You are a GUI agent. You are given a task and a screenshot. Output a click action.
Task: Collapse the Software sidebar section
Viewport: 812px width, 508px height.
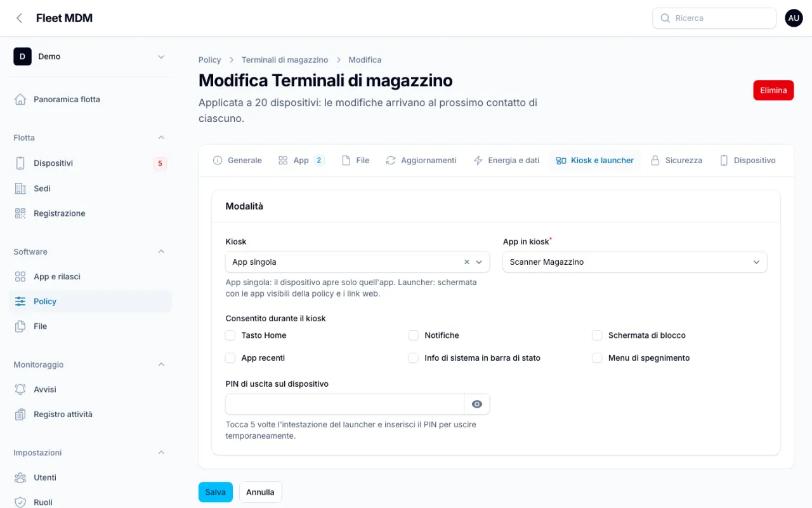161,252
